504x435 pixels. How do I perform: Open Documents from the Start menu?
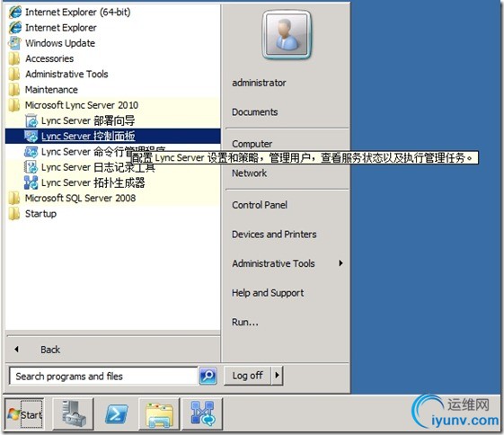(x=255, y=111)
